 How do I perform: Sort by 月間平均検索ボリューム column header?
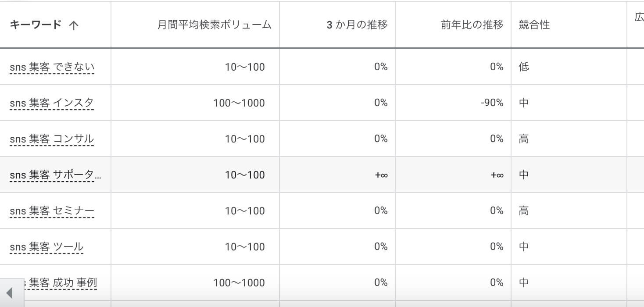215,25
